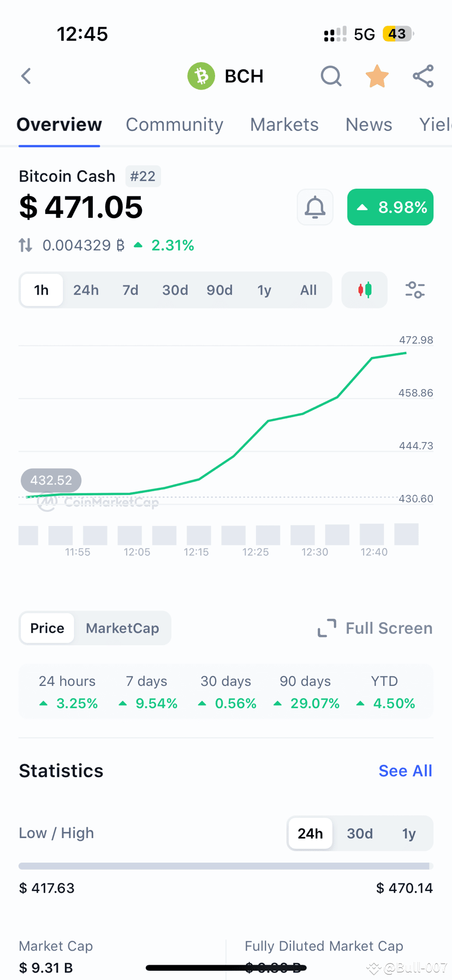Toggle chart to MarketCap view
Screen dimensions: 452x980
pos(122,628)
